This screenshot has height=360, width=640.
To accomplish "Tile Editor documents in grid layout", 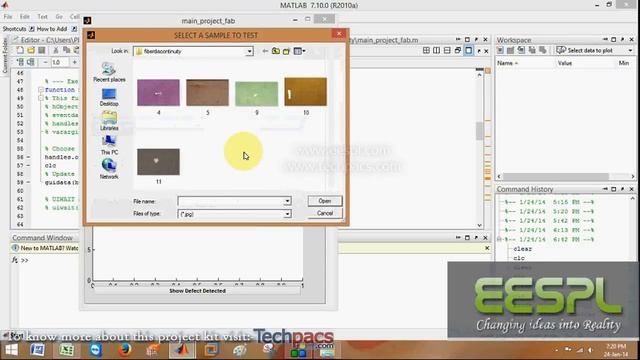I will coord(426,50).
